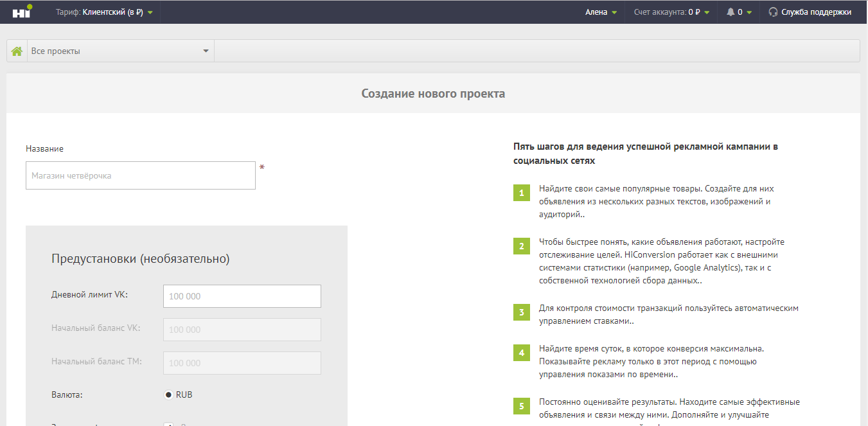
Task: Click the green step 1 number badge
Action: click(x=522, y=193)
